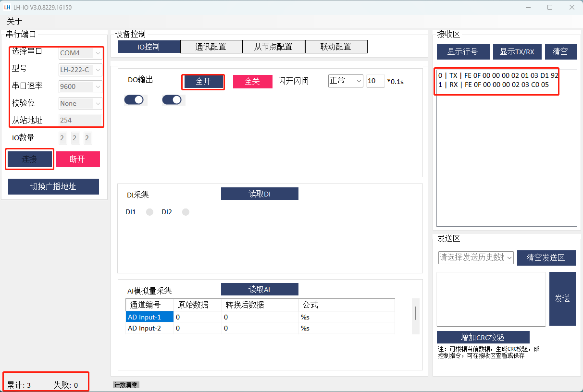Toggle the second DO output switch
The image size is (583, 392).
tap(172, 100)
